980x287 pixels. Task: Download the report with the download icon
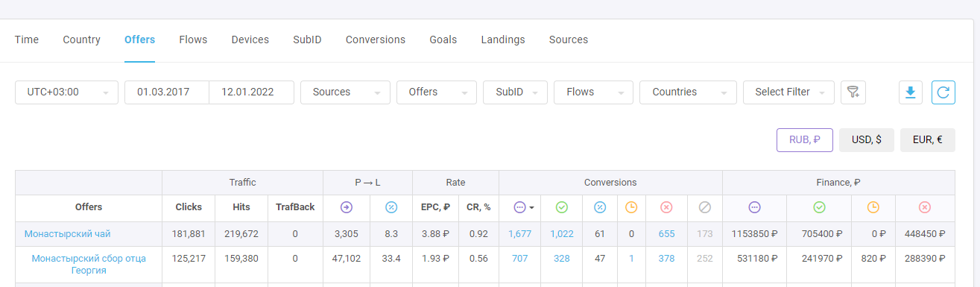click(x=910, y=92)
